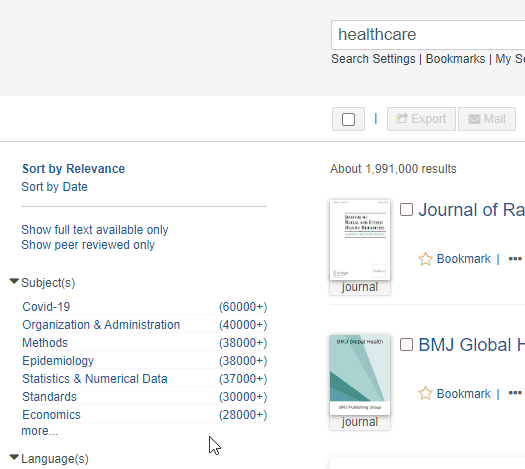Viewport: 525px width, 469px height.
Task: Collapse the Subject(s) filter section
Action: click(x=14, y=281)
